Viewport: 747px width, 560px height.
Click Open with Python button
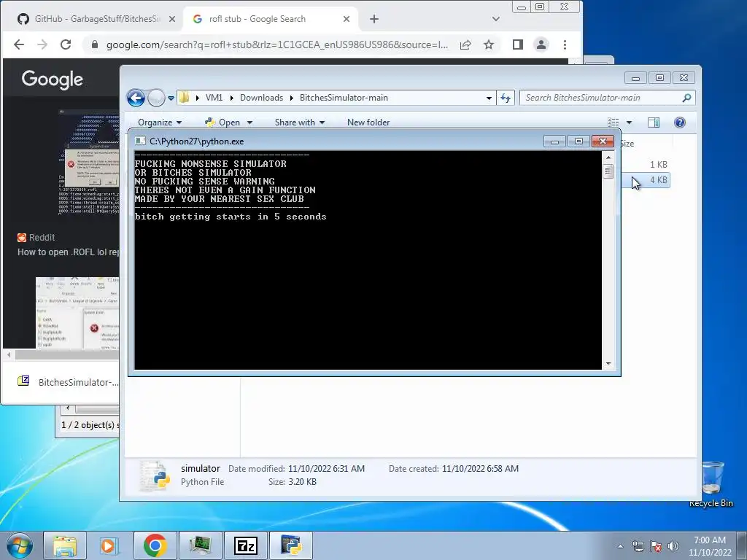(x=223, y=122)
